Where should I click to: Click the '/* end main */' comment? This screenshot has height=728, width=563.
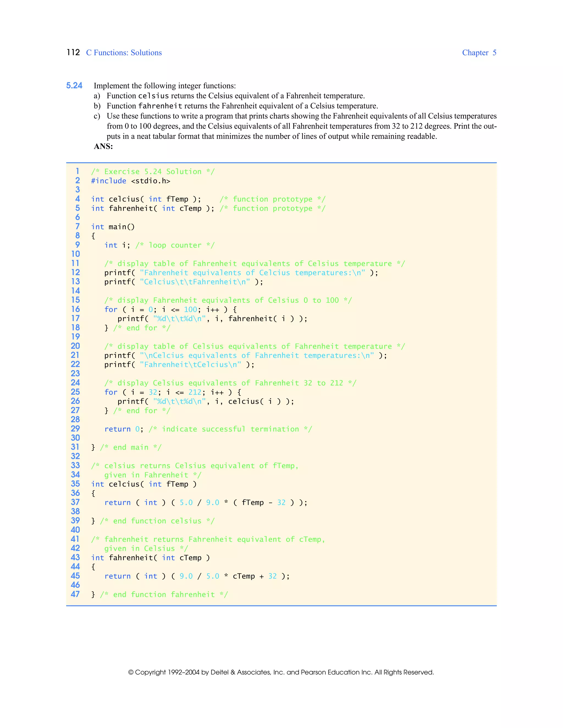tap(130, 447)
